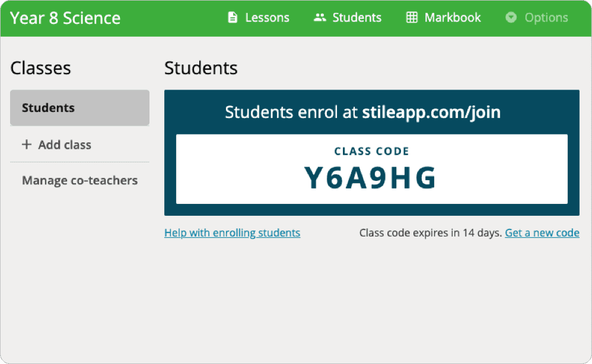This screenshot has width=592, height=364.
Task: Click the Classes sidebar heading
Action: [41, 68]
